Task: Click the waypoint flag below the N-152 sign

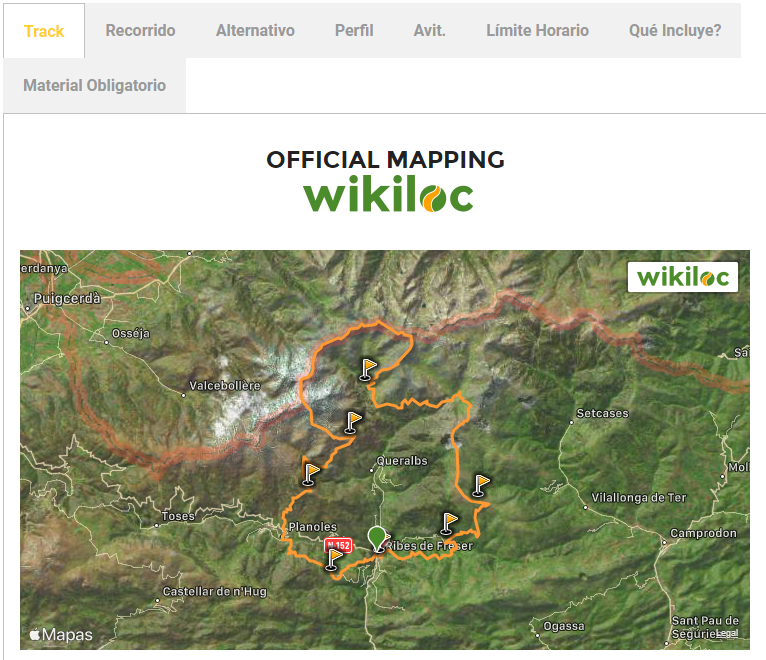Action: tap(334, 559)
